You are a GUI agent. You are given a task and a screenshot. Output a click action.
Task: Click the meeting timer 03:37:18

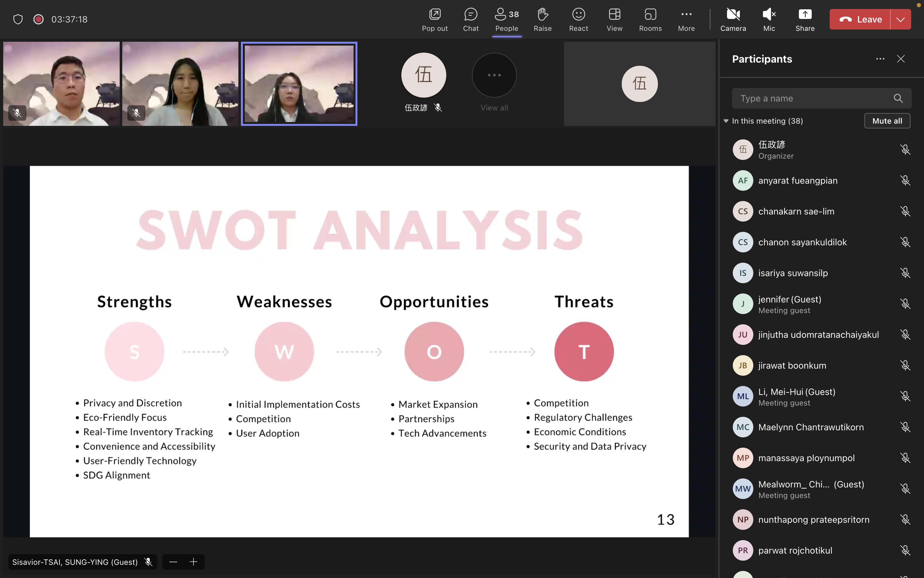[x=70, y=19]
